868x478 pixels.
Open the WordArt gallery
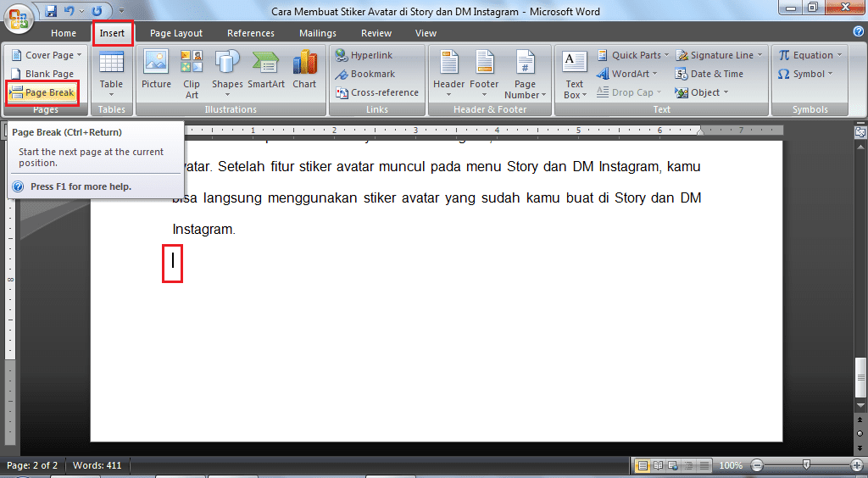pos(627,74)
